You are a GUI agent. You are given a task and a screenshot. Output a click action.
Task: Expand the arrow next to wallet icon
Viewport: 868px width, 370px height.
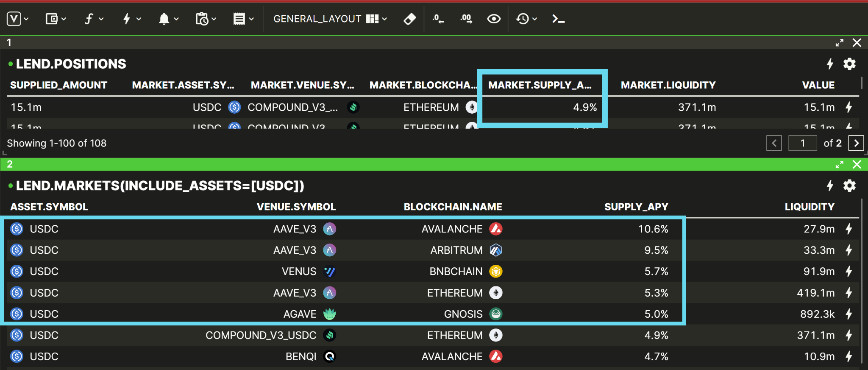(x=64, y=19)
